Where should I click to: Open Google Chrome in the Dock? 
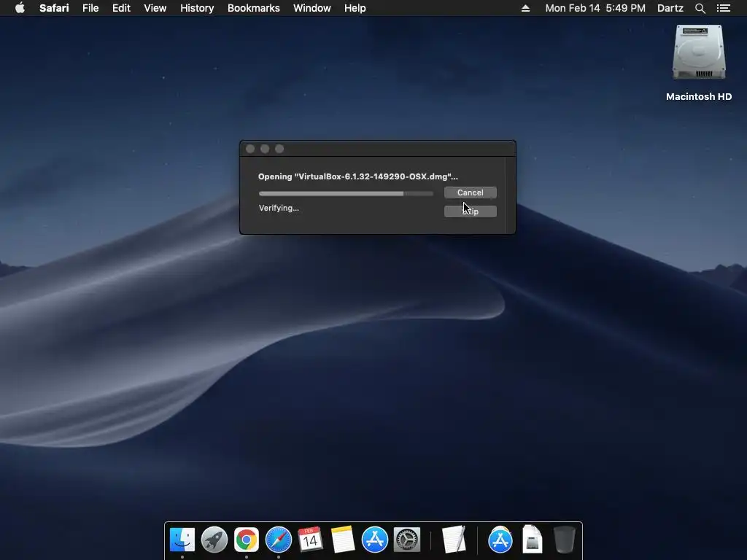coord(247,540)
